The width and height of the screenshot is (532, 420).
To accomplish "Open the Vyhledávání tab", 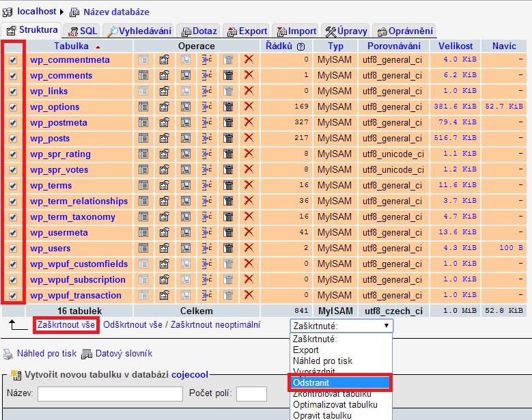I will 138,31.
